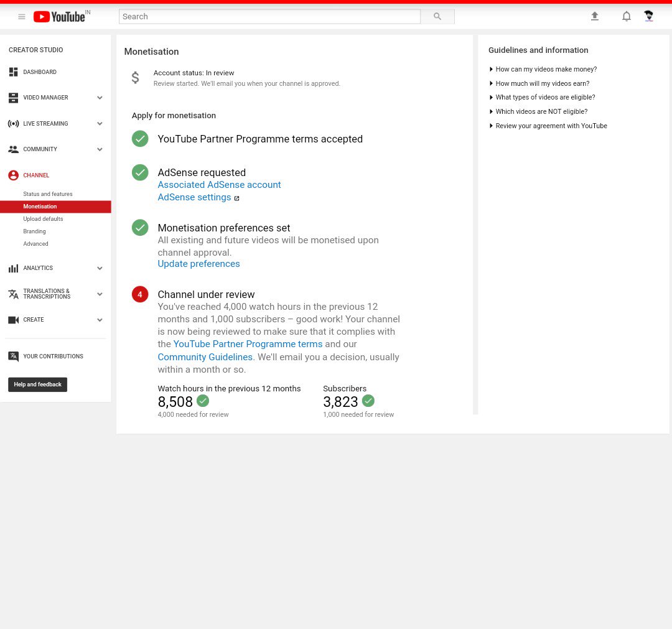Open the notifications bell
This screenshot has width=672, height=629.
(x=626, y=16)
